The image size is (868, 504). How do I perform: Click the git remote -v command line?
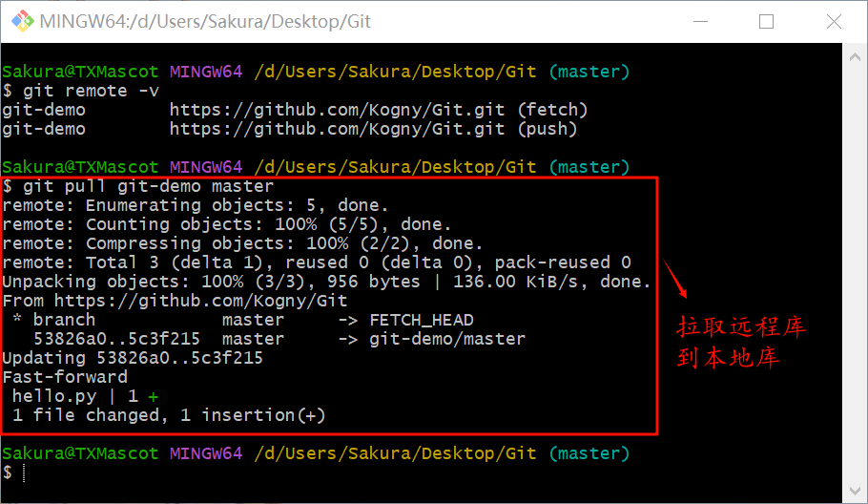[x=81, y=91]
